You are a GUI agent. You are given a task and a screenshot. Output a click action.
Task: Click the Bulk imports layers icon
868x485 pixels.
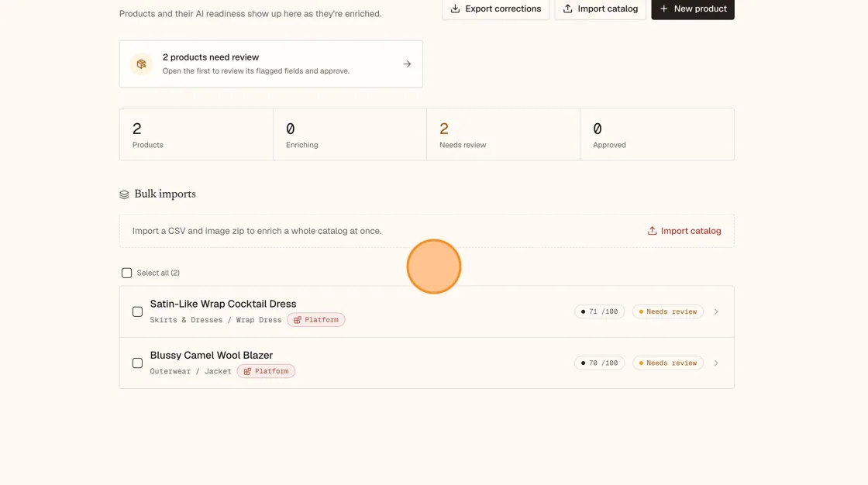[124, 194]
